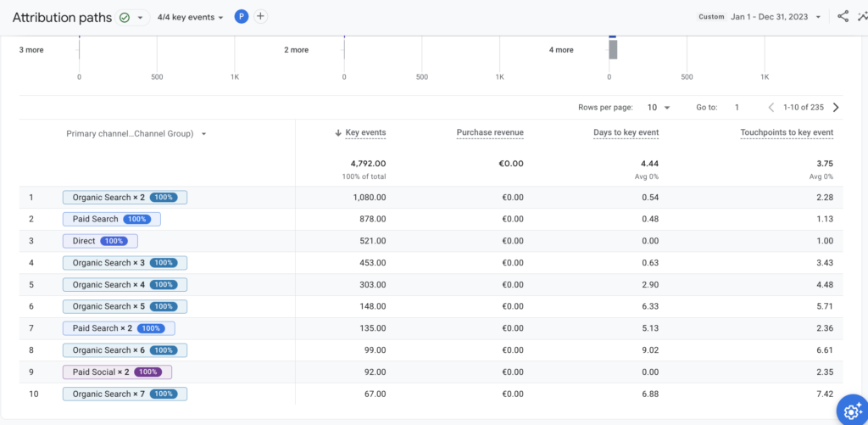This screenshot has height=425, width=868.
Task: Click the Organic Search × 7 path chip
Action: pyautogui.click(x=125, y=394)
